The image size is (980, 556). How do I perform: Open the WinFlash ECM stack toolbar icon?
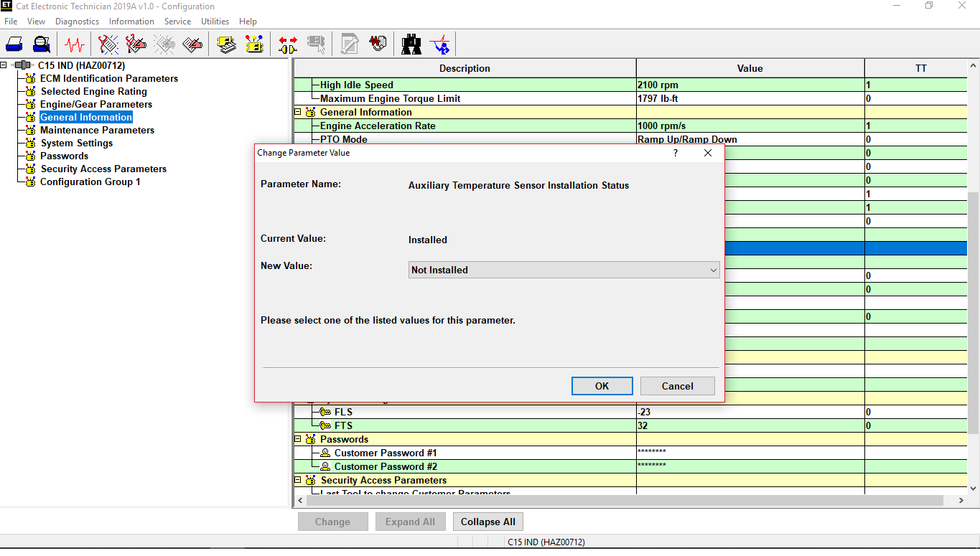click(x=226, y=44)
